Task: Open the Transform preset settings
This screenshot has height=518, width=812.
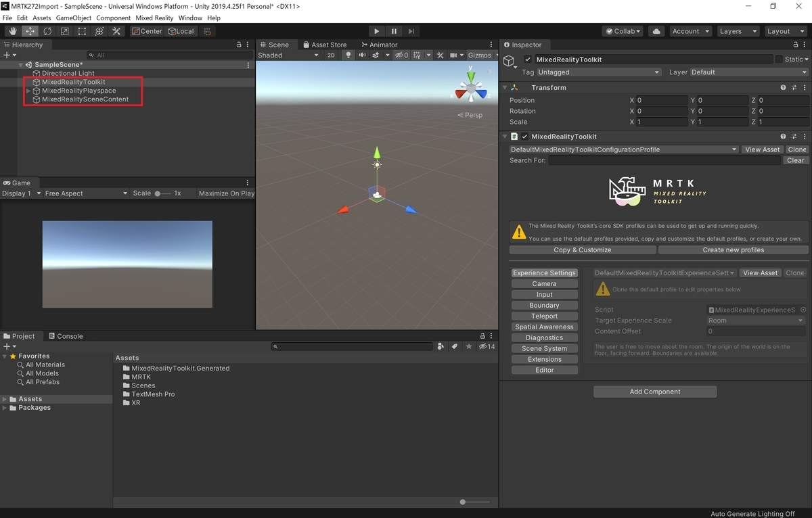Action: pos(793,88)
